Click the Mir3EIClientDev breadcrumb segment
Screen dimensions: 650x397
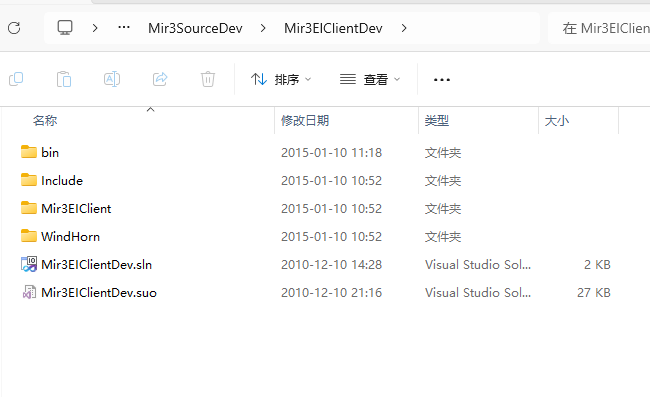click(333, 28)
